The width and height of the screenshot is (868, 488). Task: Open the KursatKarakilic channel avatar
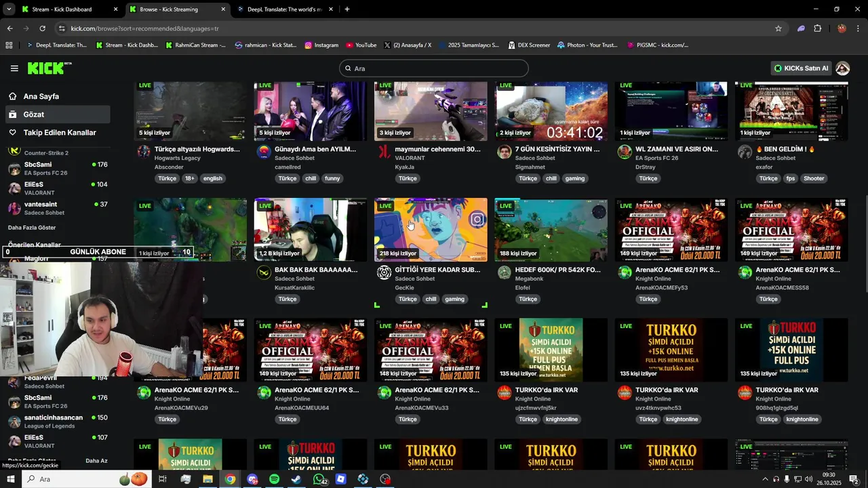point(264,272)
